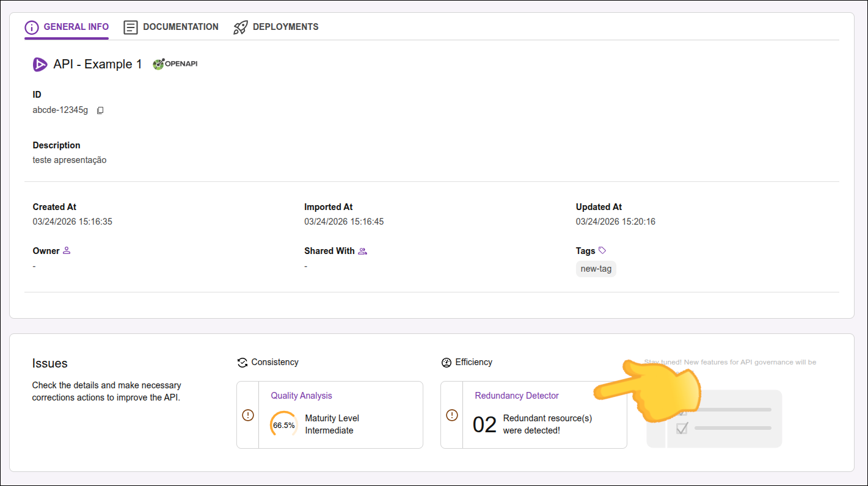The image size is (868, 486).
Task: Open the Quality Analysis link
Action: click(301, 396)
